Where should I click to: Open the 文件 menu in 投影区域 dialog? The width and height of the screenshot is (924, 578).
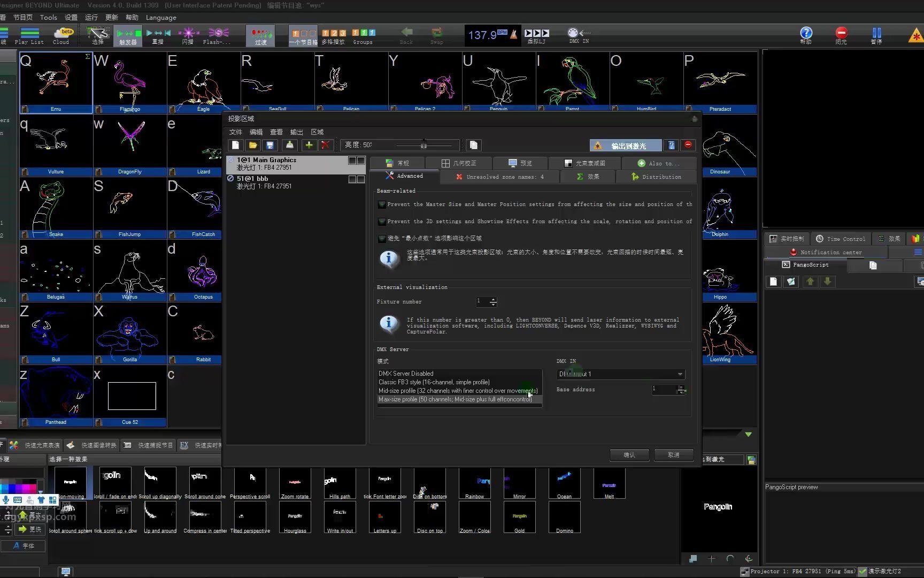click(235, 132)
